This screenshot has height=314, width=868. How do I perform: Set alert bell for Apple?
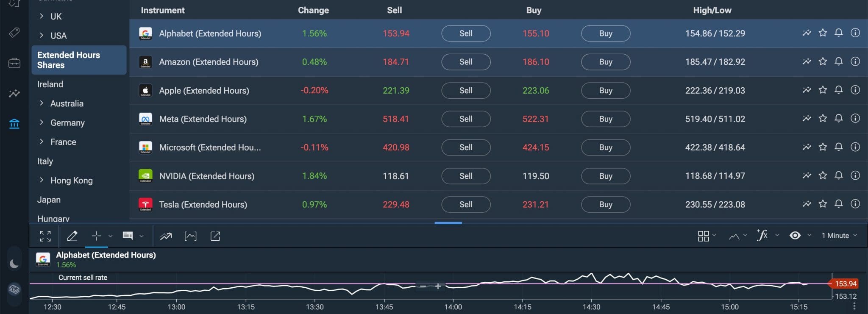point(838,90)
